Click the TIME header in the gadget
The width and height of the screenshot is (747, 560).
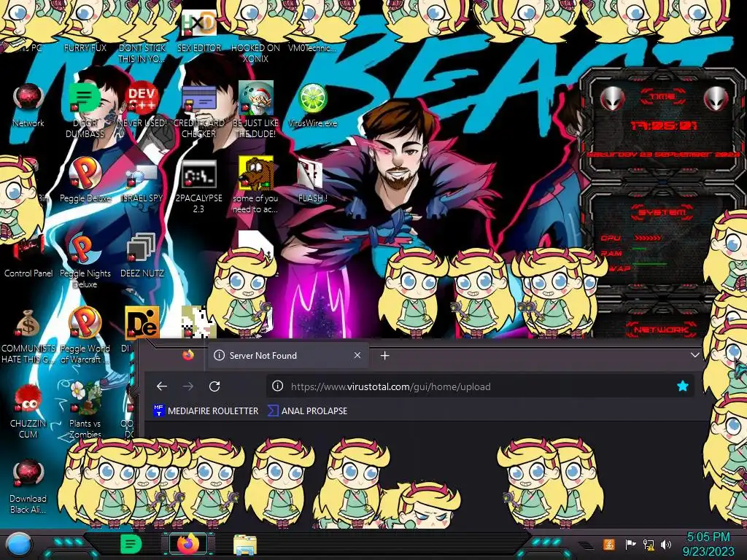662,97
